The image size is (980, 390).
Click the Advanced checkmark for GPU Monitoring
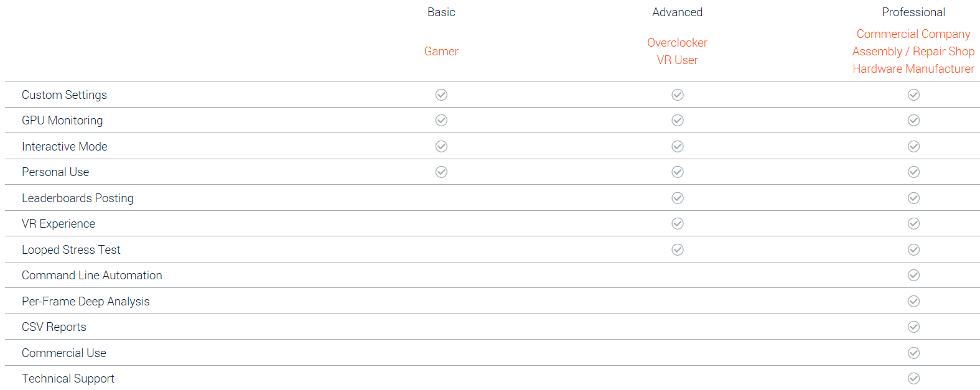click(678, 120)
